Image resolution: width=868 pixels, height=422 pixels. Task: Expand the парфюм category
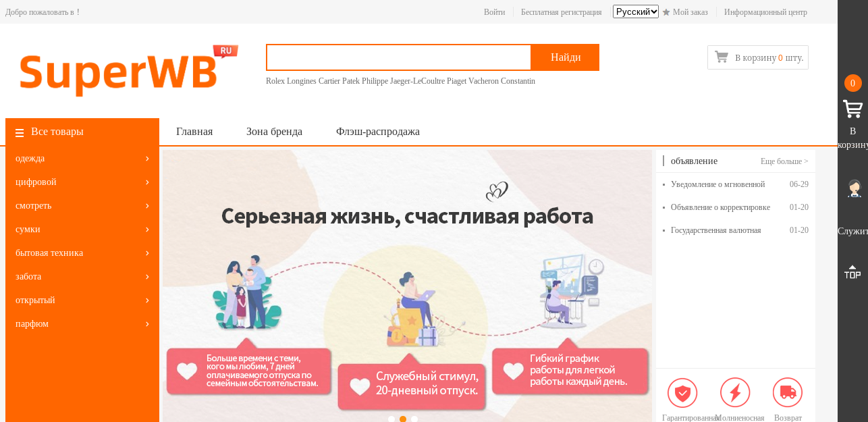82,323
